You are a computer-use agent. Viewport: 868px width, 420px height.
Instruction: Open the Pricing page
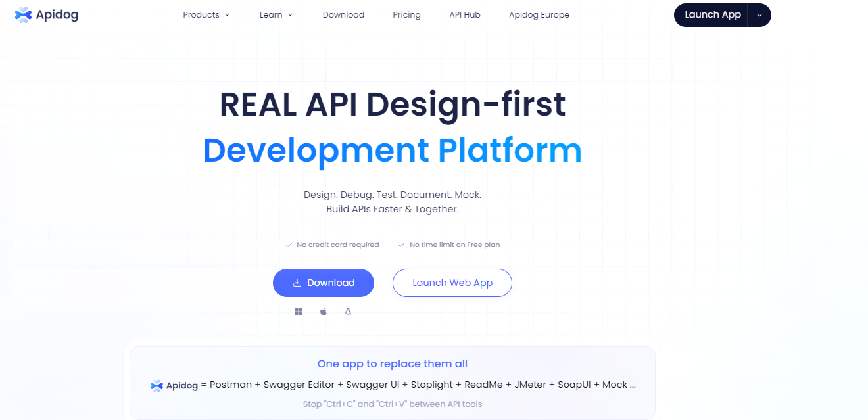click(406, 14)
